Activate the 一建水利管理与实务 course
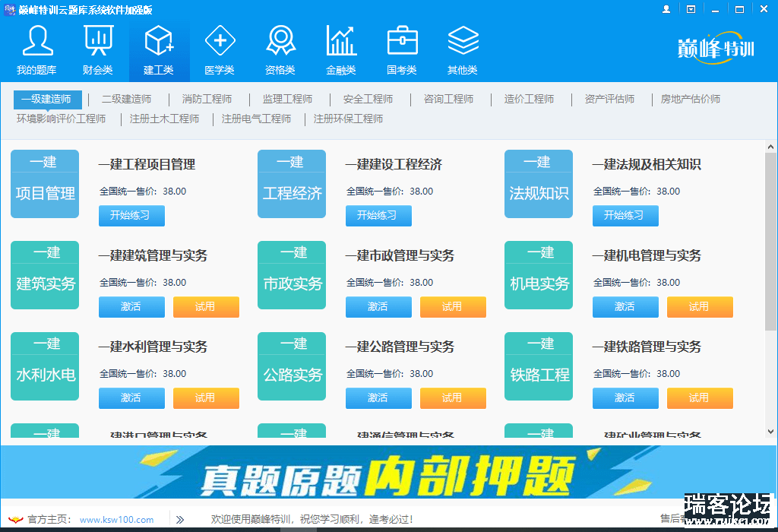Image resolution: width=778 pixels, height=532 pixels. [x=131, y=398]
